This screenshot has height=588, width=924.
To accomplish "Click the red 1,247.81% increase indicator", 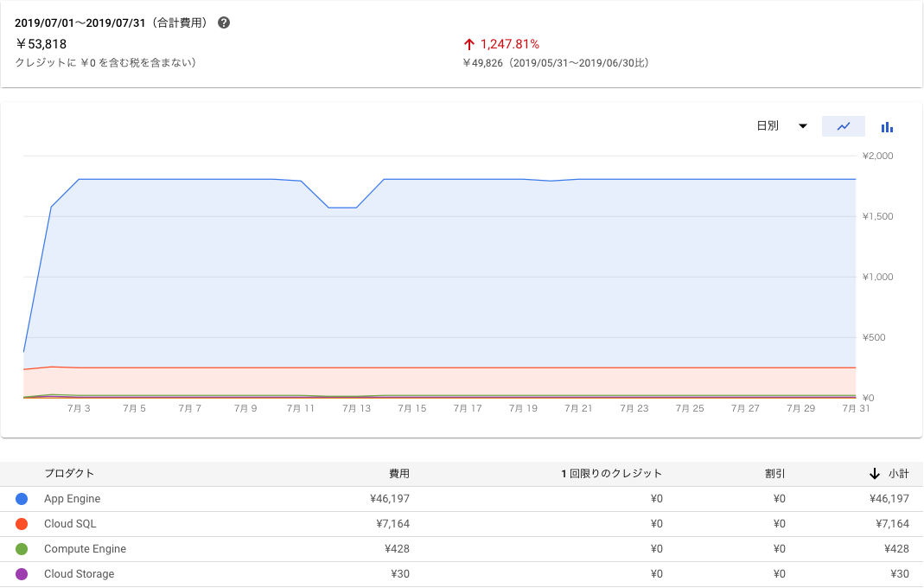I will click(502, 43).
